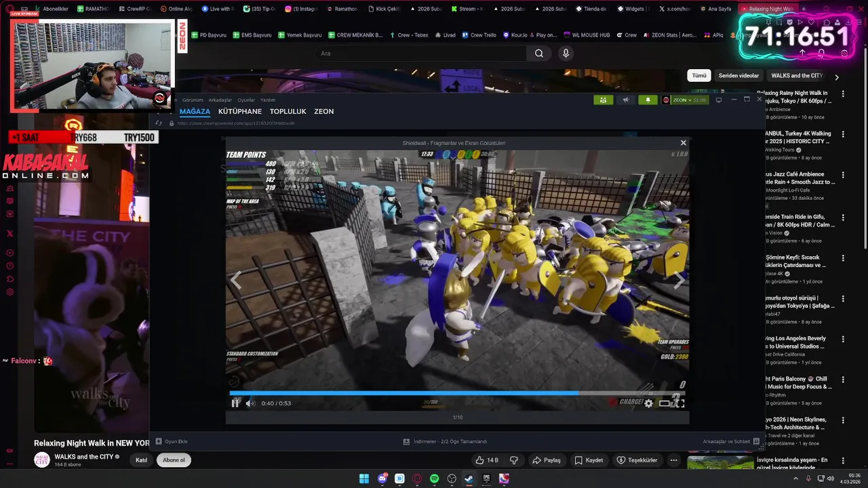Open Steam announcements megaphone icon
The width and height of the screenshot is (868, 488).
point(626,100)
